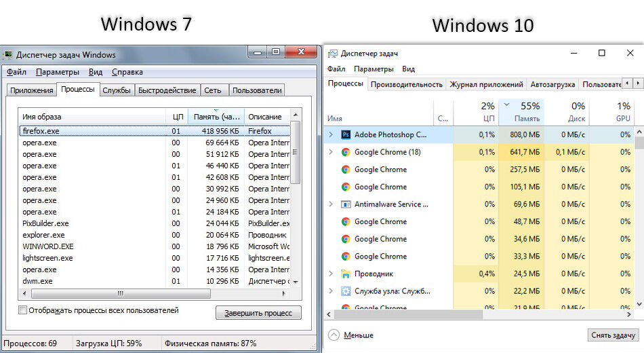Select the firefox.exe process row
The image size is (644, 353).
(155, 131)
